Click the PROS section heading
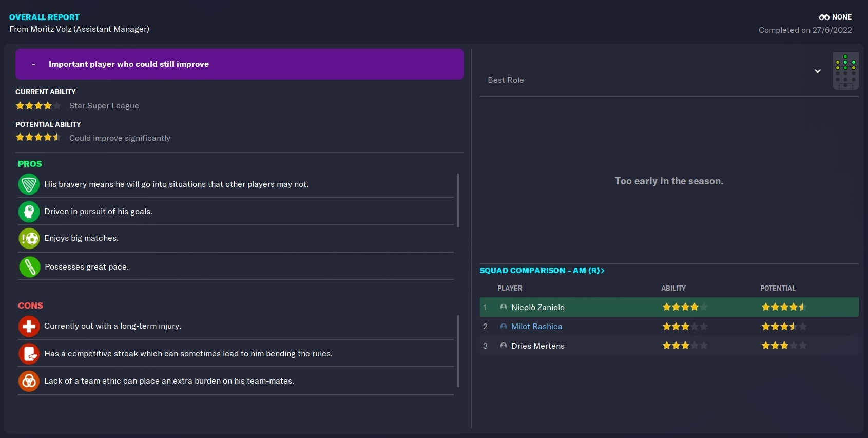 tap(30, 164)
